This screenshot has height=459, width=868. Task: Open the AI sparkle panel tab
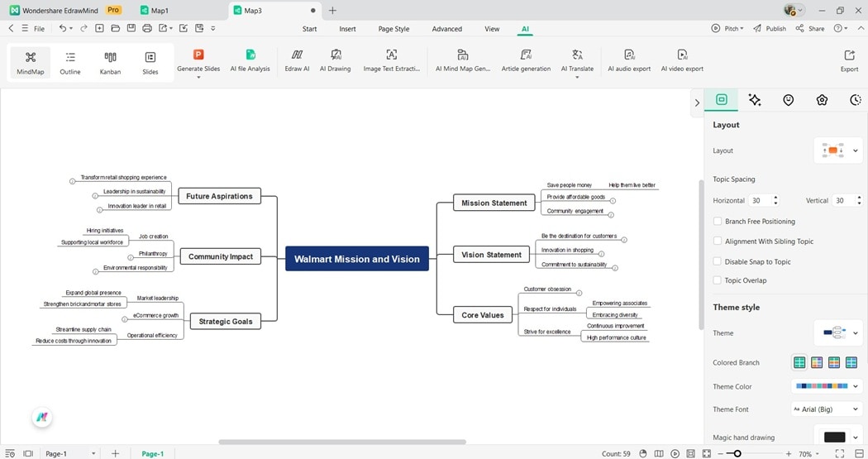754,100
